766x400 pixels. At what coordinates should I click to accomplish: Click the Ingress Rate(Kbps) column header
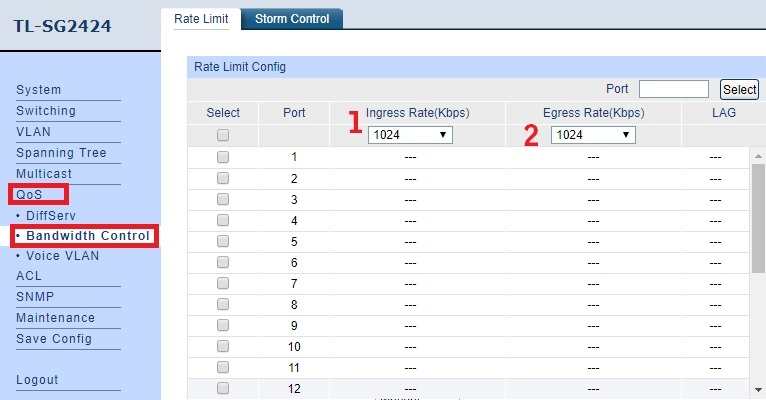click(x=418, y=113)
